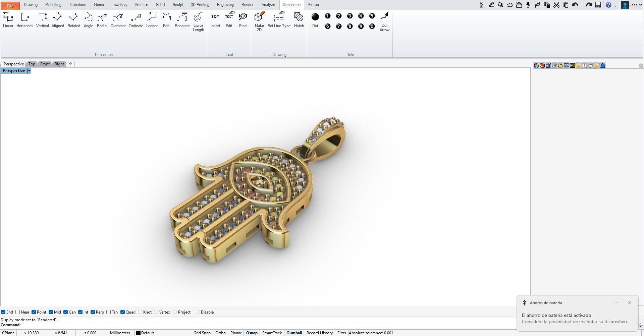Toggle the Quad osnap checkbox

point(123,312)
